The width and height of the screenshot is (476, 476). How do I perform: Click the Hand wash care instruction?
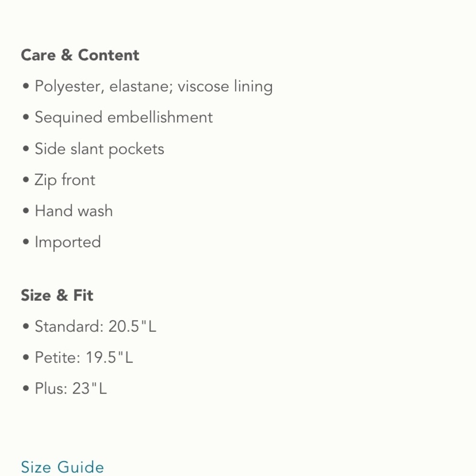pos(74,211)
